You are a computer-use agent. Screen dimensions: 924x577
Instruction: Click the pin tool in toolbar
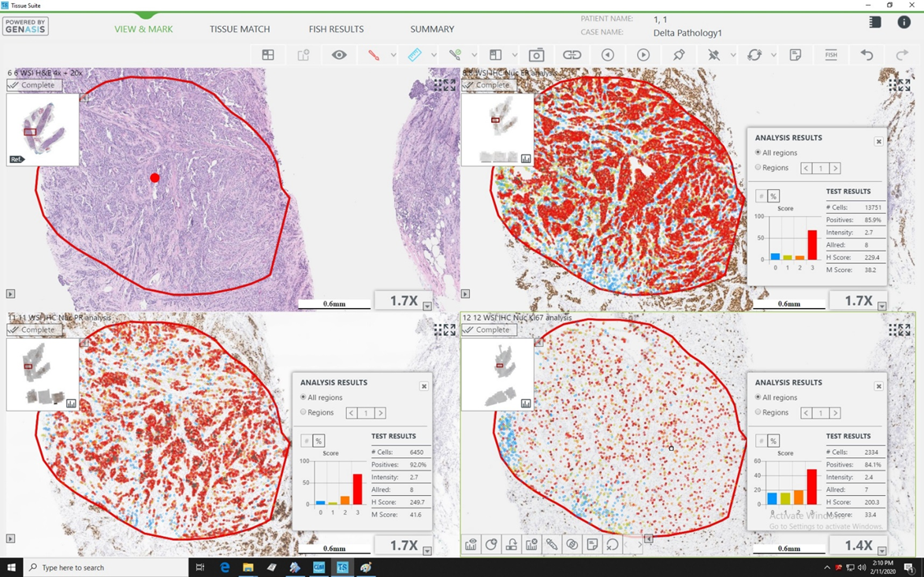pos(679,55)
